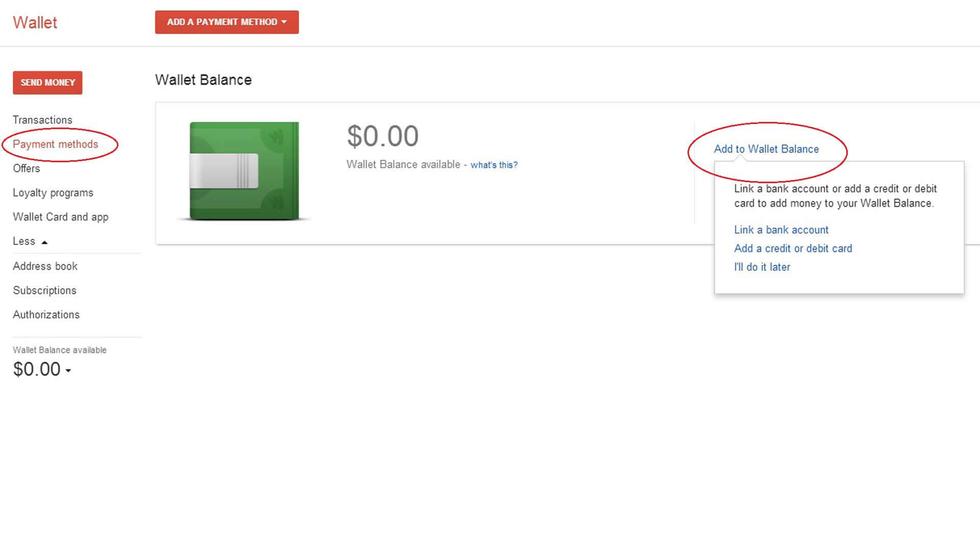The height and width of the screenshot is (551, 980).
Task: Click the Authorizations menu item
Action: coord(46,314)
